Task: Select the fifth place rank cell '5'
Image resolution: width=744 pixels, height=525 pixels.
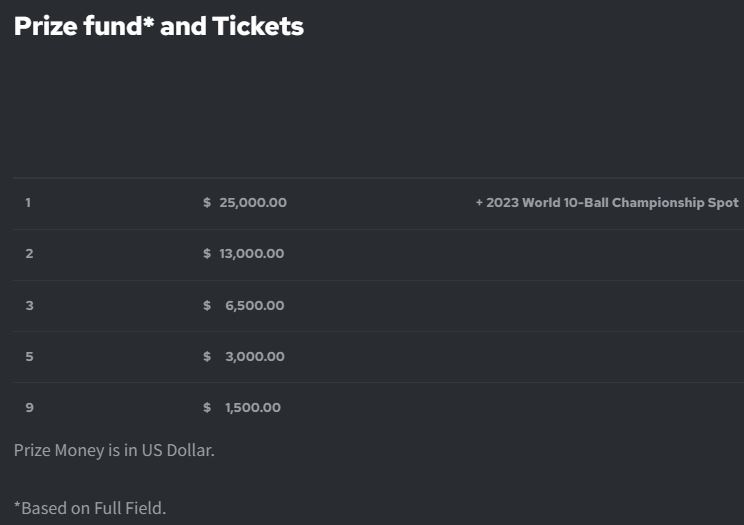Action: pos(29,356)
